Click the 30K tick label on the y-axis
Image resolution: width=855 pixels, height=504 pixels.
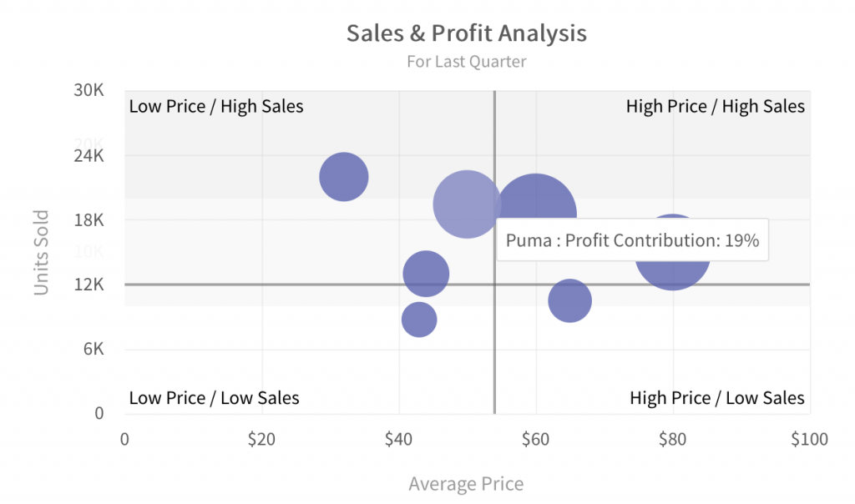pos(89,90)
